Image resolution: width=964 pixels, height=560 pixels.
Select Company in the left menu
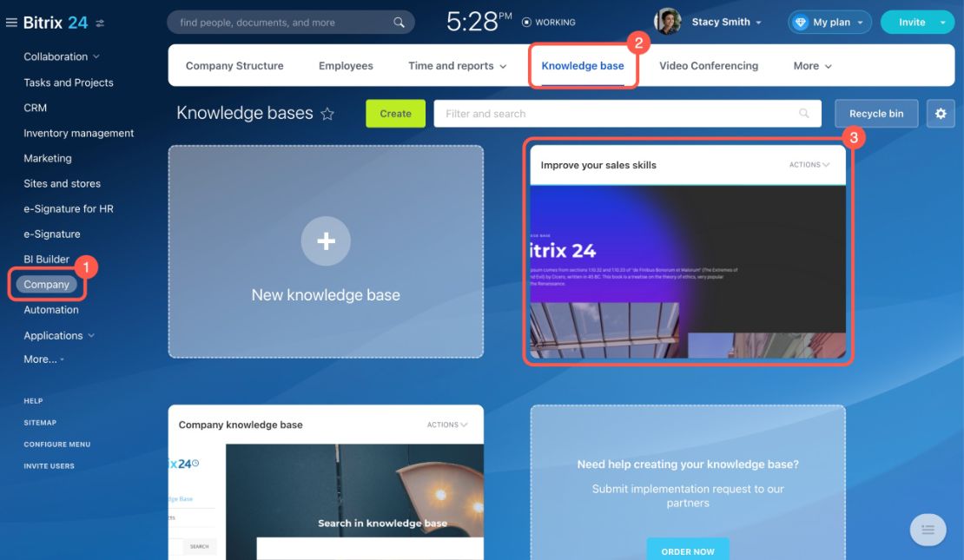pyautogui.click(x=47, y=285)
